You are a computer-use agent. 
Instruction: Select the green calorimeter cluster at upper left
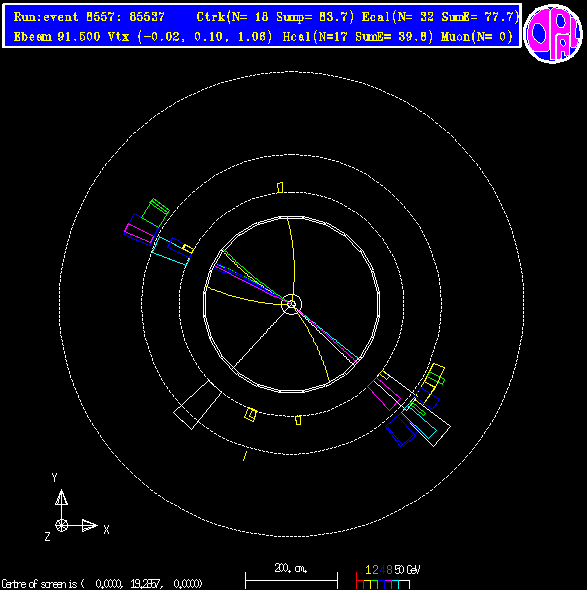155,213
